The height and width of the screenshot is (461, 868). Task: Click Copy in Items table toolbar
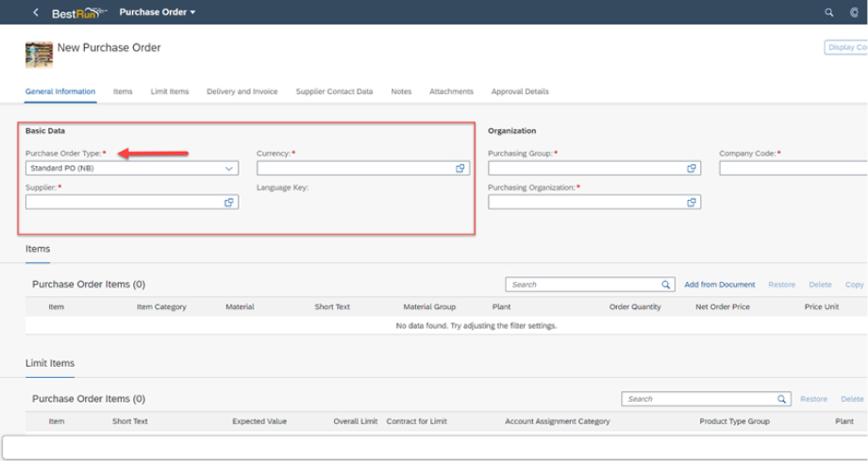(854, 285)
